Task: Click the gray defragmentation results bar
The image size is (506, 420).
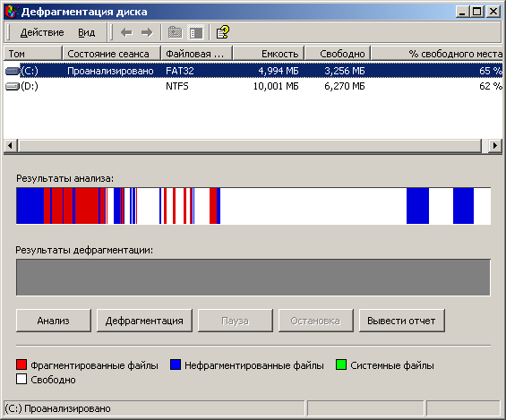Action: (253, 277)
